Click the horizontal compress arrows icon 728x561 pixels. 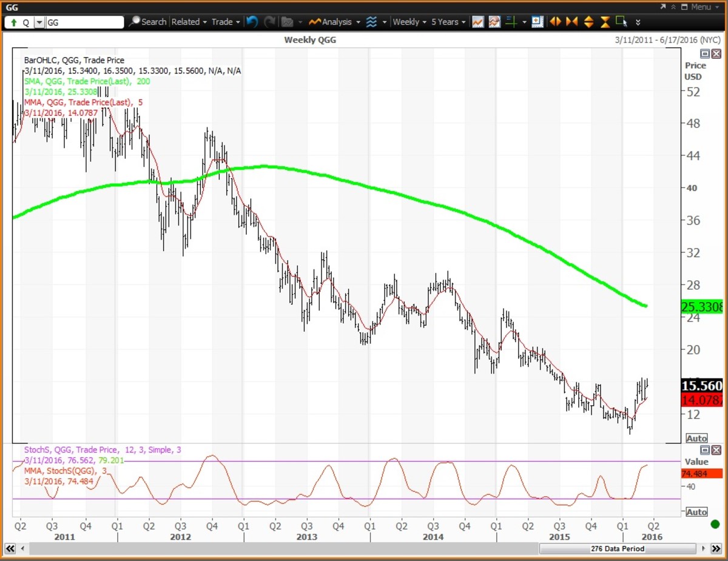coord(571,22)
